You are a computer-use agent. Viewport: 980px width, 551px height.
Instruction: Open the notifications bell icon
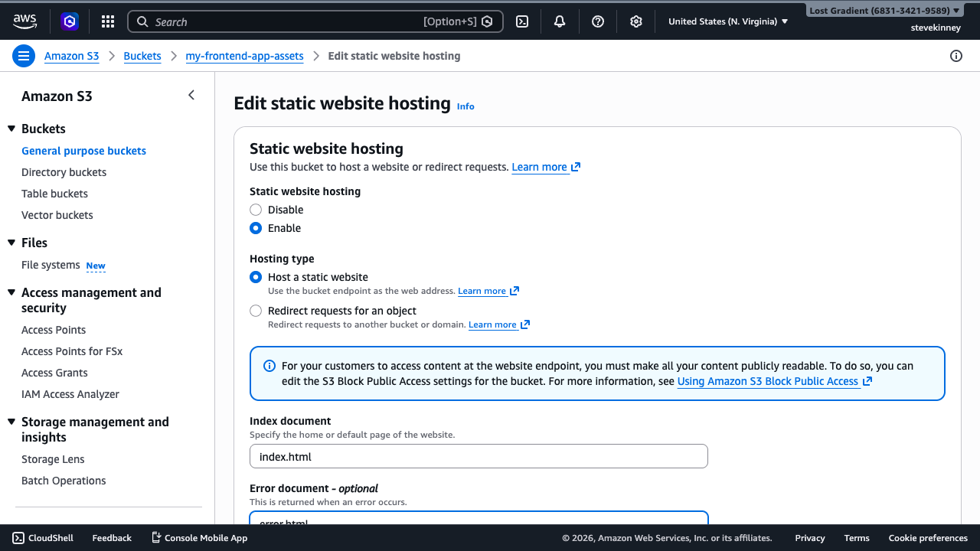point(560,21)
